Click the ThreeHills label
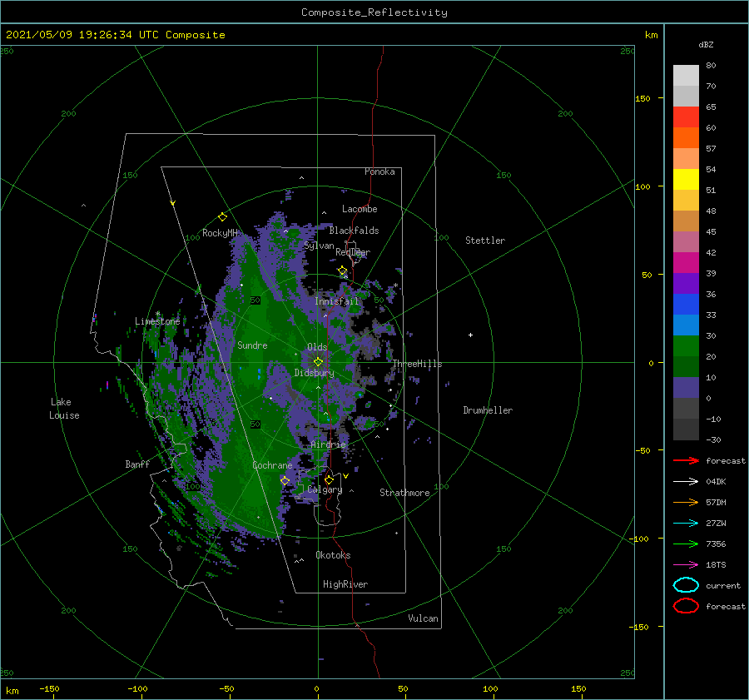 tap(417, 364)
